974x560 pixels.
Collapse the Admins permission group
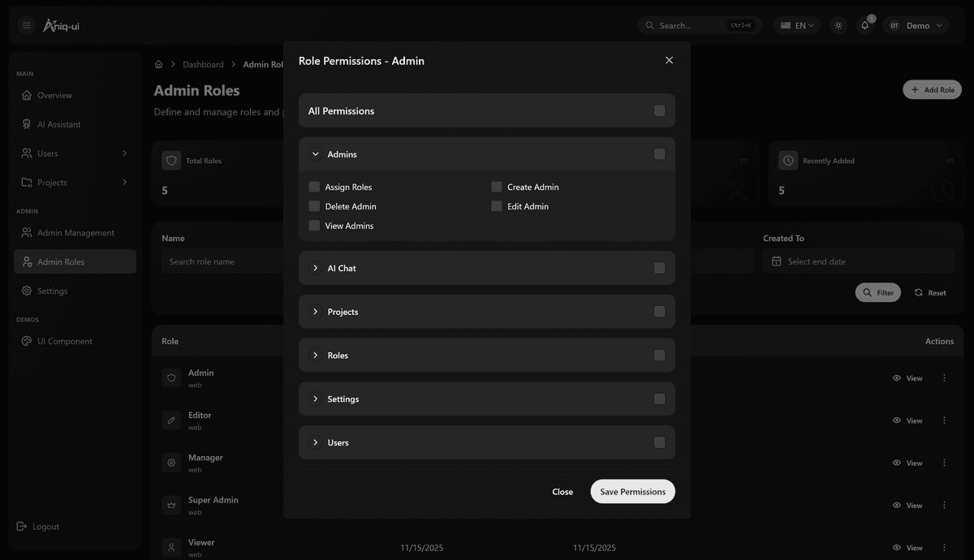(x=316, y=154)
